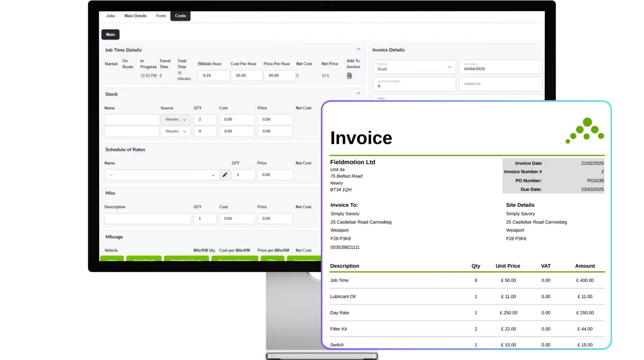Click the PO Number value PO1039
The width and height of the screenshot is (644, 360).
pyautogui.click(x=595, y=181)
